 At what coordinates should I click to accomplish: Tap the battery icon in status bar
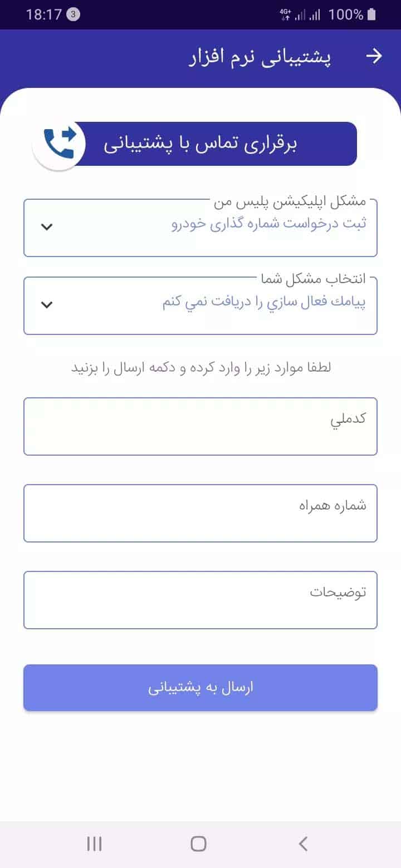coord(372,15)
